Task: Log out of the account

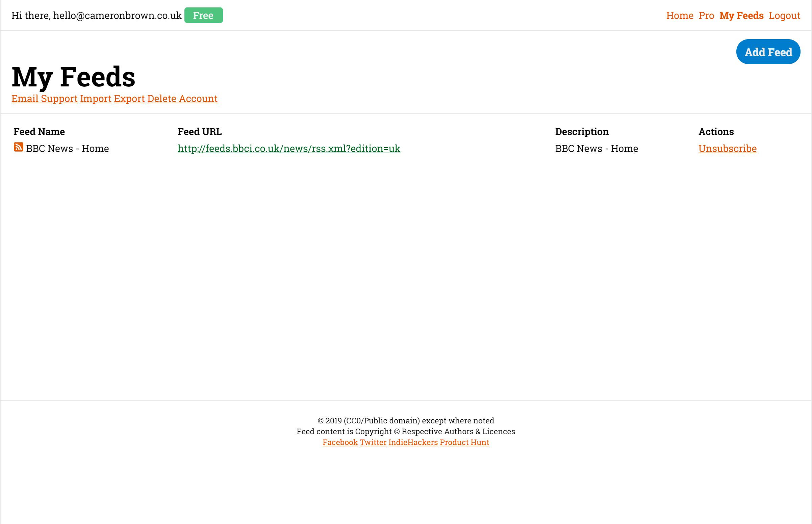Action: 784,15
